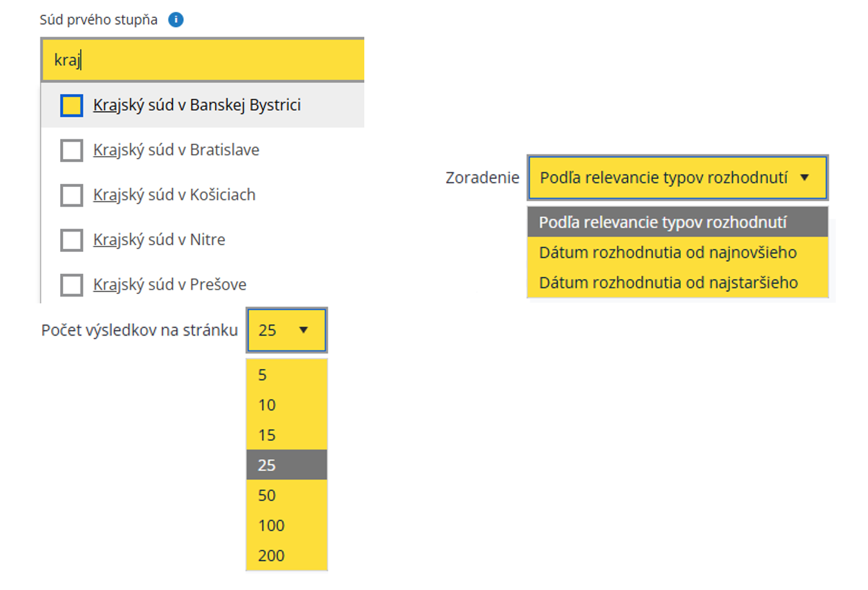The width and height of the screenshot is (868, 590).
Task: Open the Zoradenie sort dropdown
Action: pos(664,178)
